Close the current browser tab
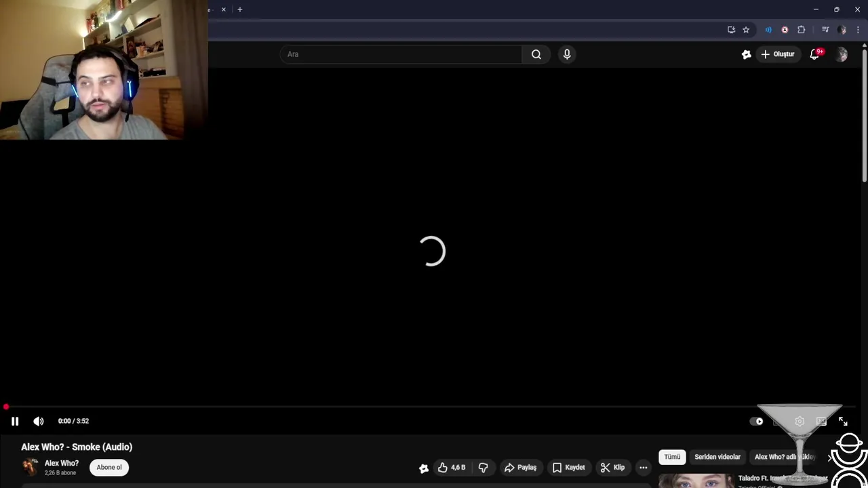 [223, 9]
